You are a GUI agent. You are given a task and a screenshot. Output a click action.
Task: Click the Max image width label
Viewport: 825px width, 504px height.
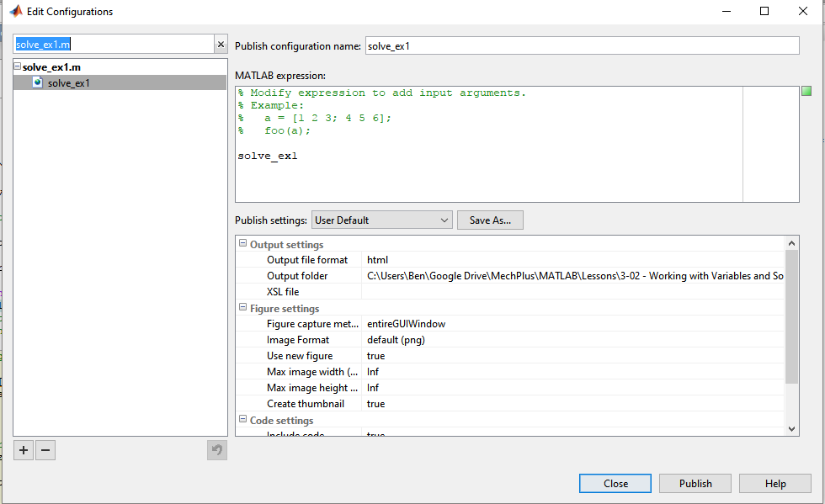point(312,371)
